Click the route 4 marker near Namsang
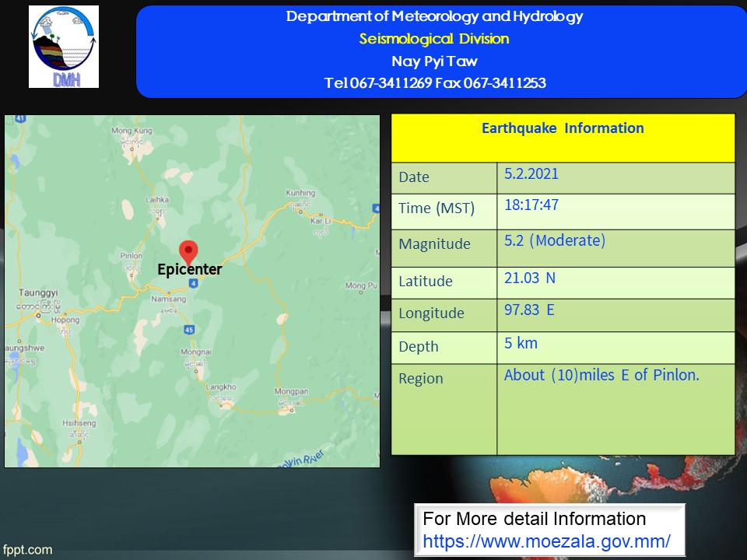Image resolution: width=747 pixels, height=560 pixels. tap(193, 282)
